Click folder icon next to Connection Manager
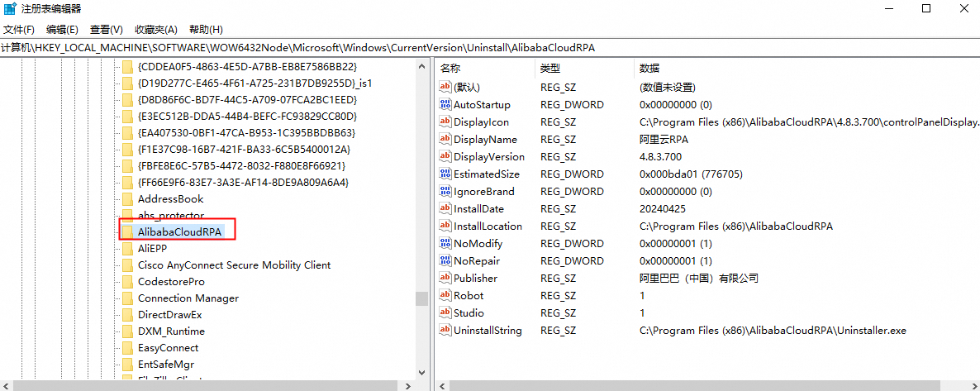 point(127,298)
